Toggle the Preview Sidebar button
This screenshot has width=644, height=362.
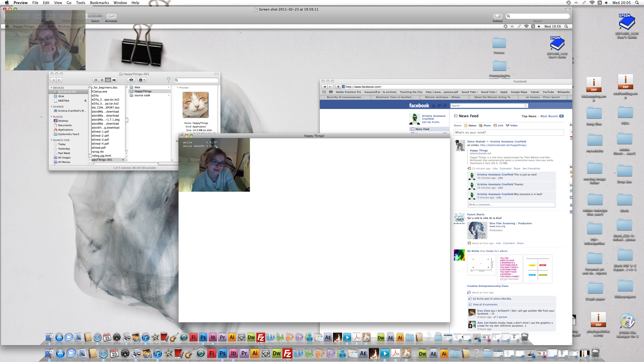pos(498,16)
